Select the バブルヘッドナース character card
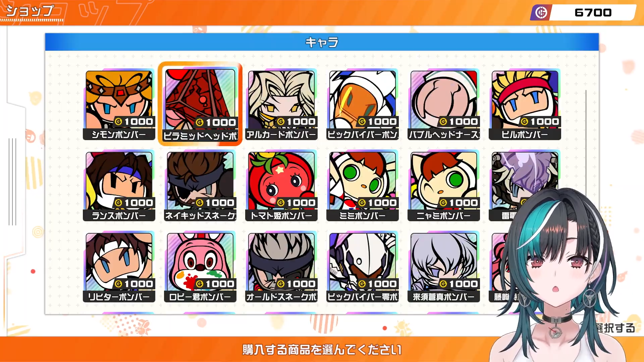 click(x=444, y=105)
